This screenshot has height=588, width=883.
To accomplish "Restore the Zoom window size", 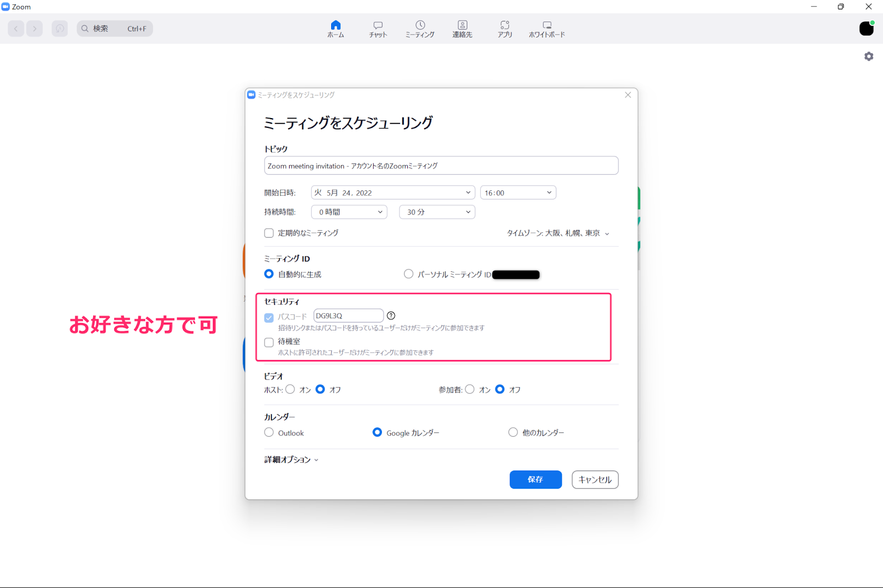I will click(x=841, y=7).
